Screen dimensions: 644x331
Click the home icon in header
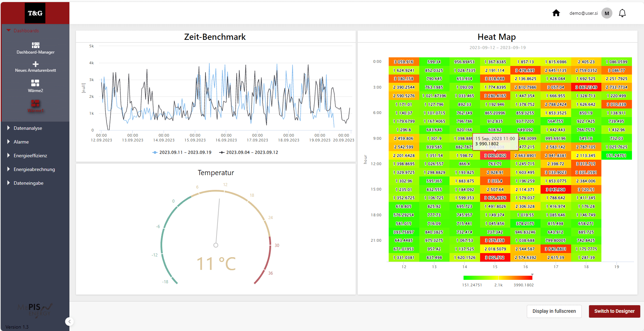coord(556,13)
